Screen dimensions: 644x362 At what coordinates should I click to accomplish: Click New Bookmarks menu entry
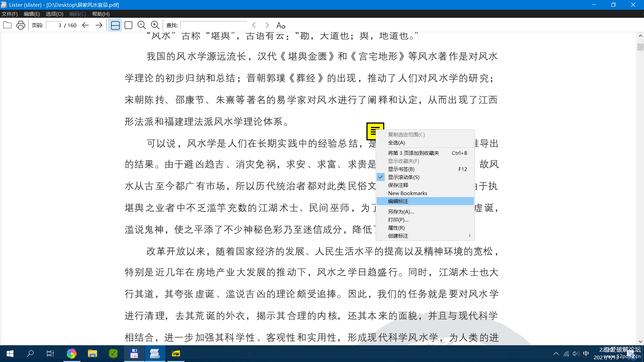[x=425, y=193]
